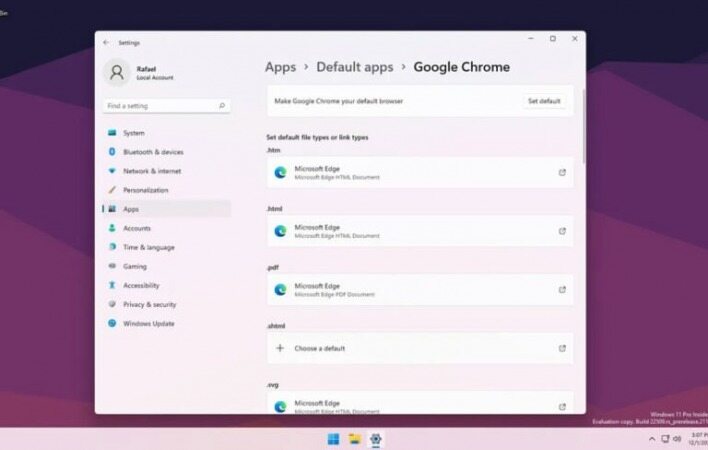Click the Privacy shield icon
The height and width of the screenshot is (450, 708).
point(112,304)
